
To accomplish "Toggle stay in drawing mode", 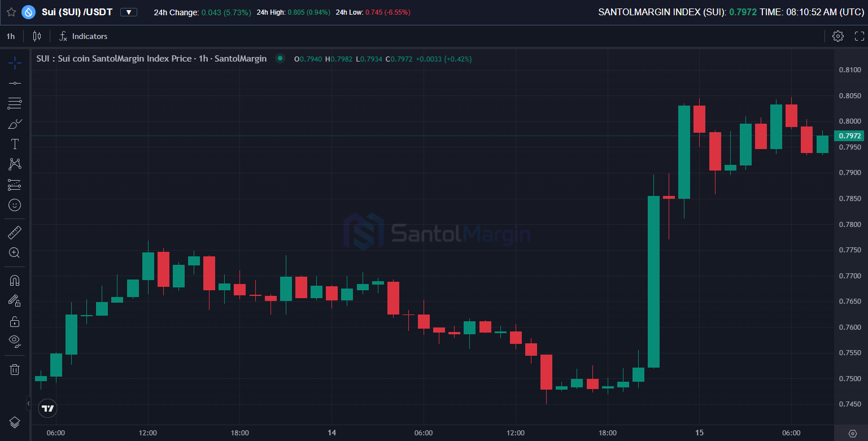I will (x=15, y=300).
